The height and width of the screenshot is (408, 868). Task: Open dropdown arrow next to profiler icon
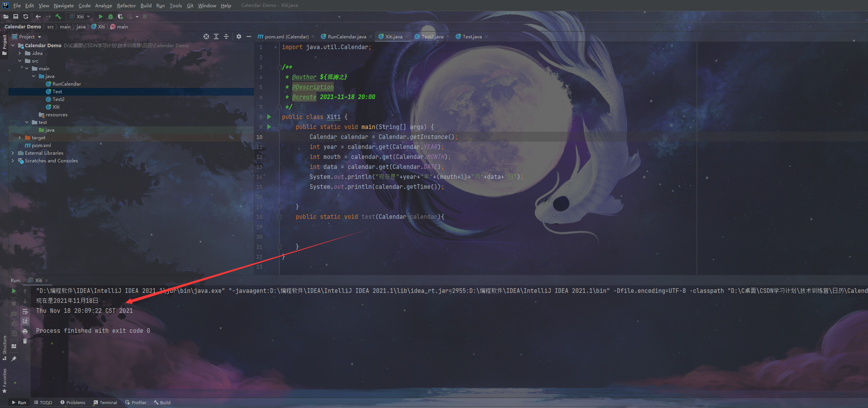click(x=137, y=17)
